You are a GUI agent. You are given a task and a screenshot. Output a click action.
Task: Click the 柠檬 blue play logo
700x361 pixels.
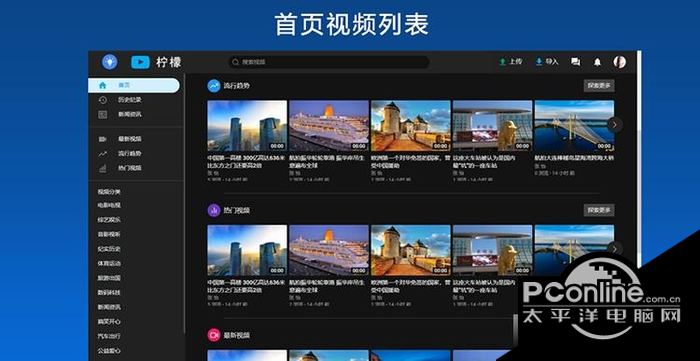pyautogui.click(x=140, y=62)
